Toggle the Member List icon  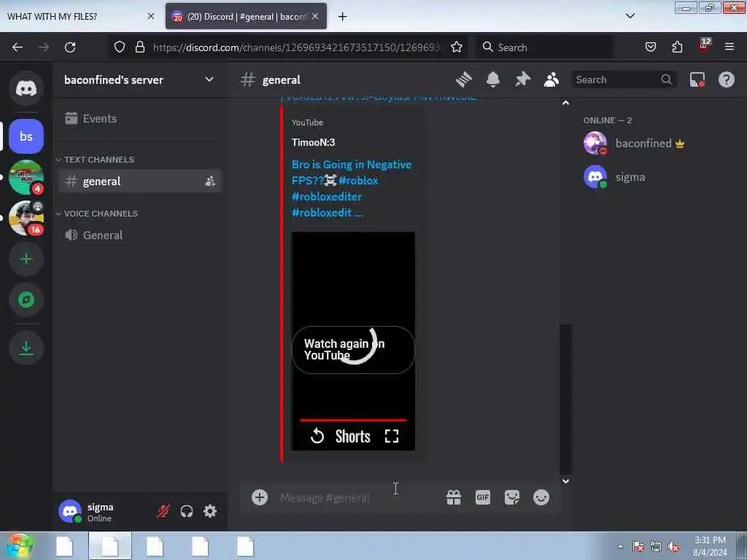[551, 79]
